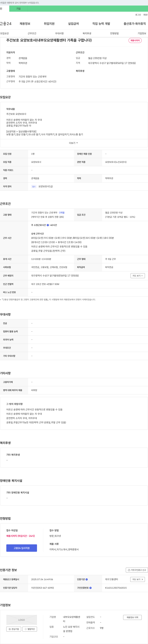Open 채용정보 menu
Image resolution: width=148 pixels, height=644 pixels.
25,24
